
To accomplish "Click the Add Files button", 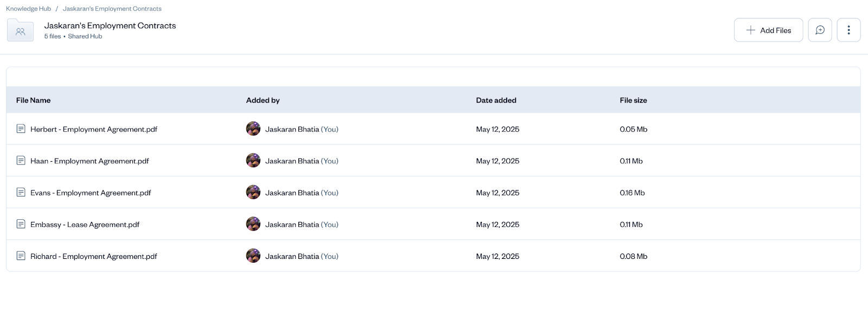I will 768,30.
